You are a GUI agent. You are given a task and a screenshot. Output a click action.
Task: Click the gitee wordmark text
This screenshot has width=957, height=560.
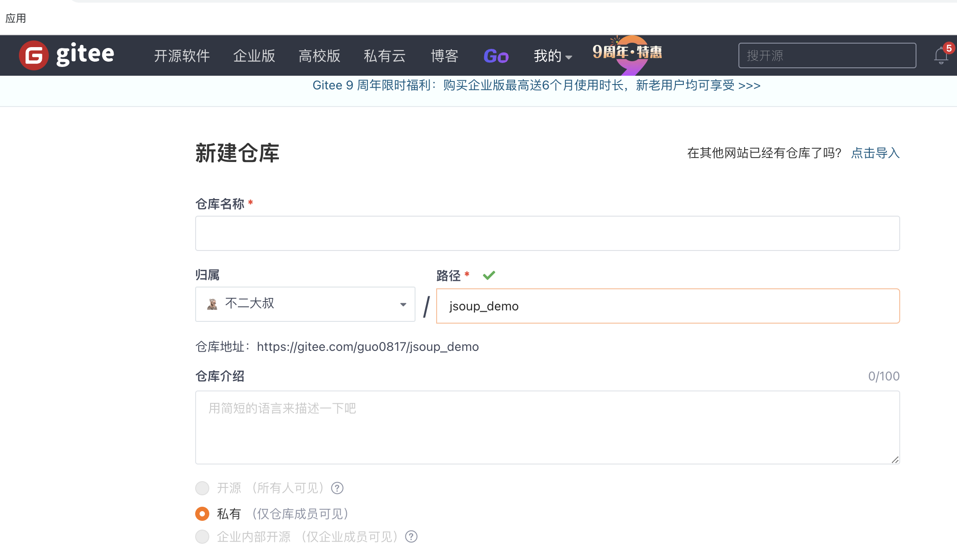85,54
